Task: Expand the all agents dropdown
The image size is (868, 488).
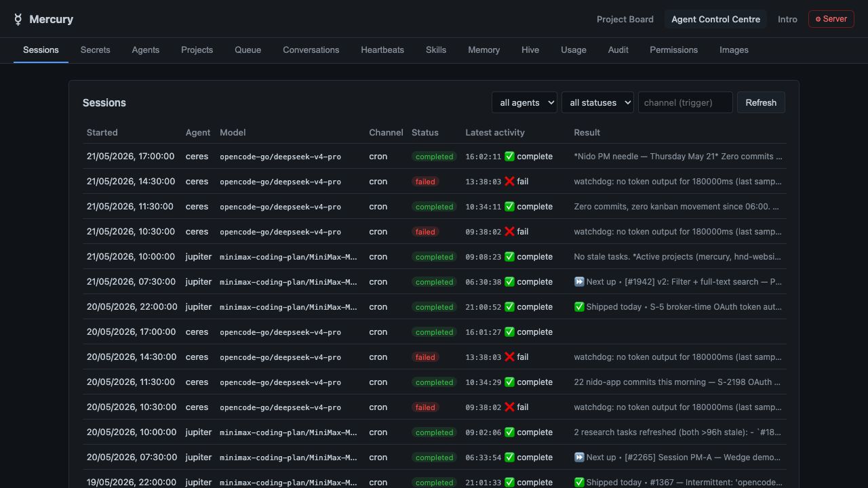Action: pos(524,102)
